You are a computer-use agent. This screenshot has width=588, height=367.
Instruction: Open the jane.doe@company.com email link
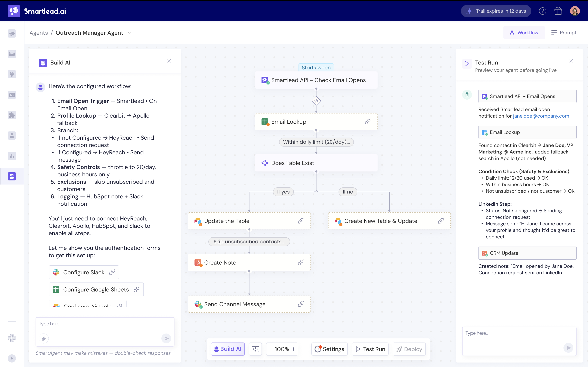click(x=541, y=116)
